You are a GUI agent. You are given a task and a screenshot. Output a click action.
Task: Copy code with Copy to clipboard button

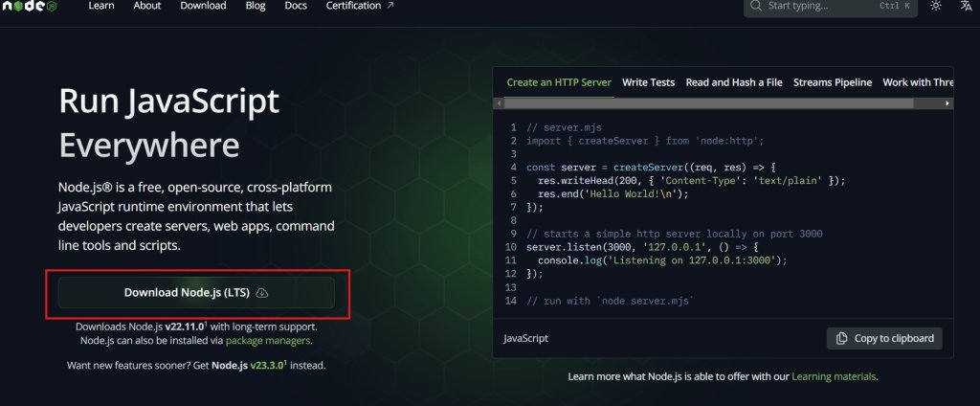pos(884,338)
